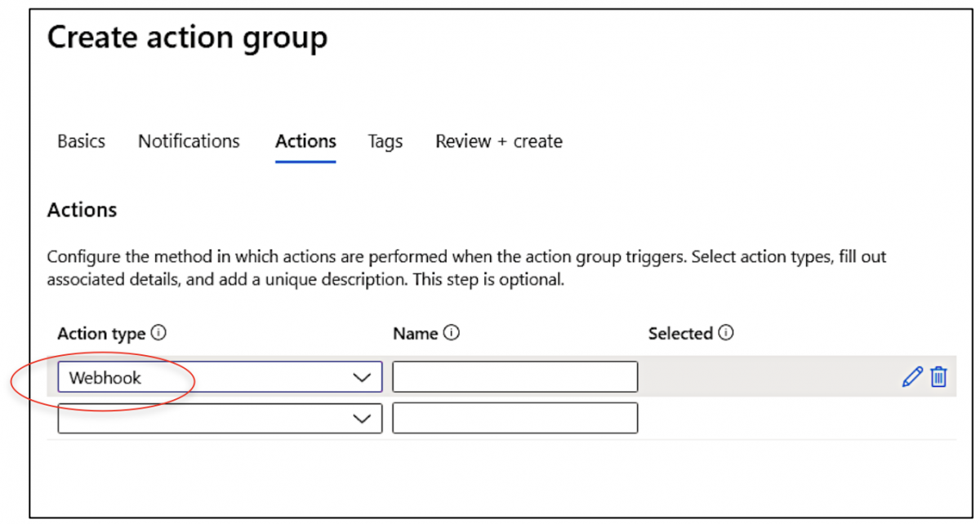Click the chevron on the Webhook dropdown
980x524 pixels.
362,376
